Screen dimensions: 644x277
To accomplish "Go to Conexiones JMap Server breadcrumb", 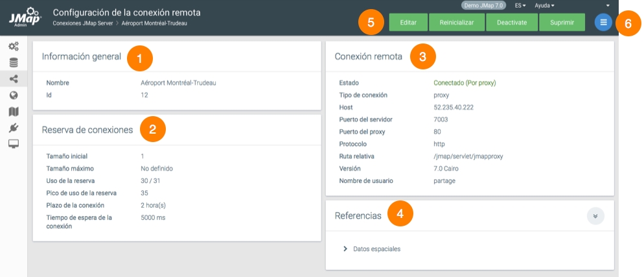I will point(83,23).
